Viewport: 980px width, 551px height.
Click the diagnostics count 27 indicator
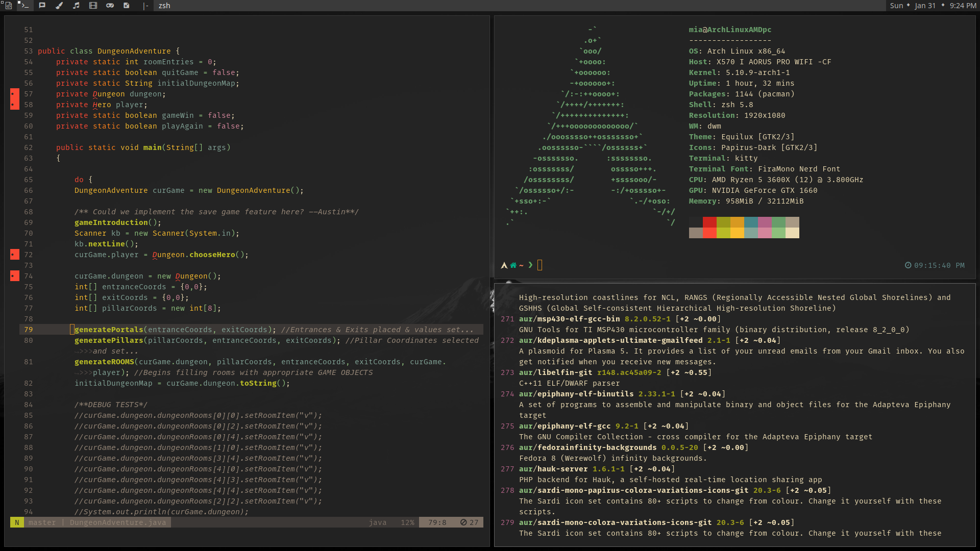pyautogui.click(x=469, y=522)
